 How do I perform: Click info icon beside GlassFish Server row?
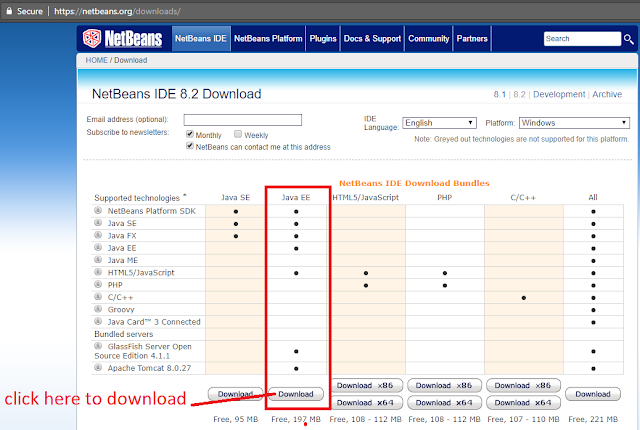98,346
